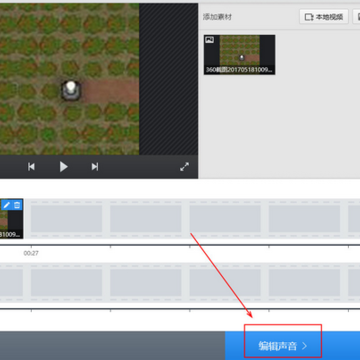The width and height of the screenshot is (360, 360).
Task: Jump to the previous frame
Action: (31, 167)
